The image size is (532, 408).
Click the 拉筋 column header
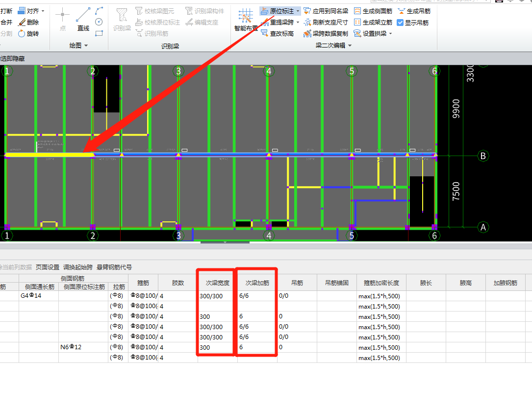pyautogui.click(x=119, y=287)
